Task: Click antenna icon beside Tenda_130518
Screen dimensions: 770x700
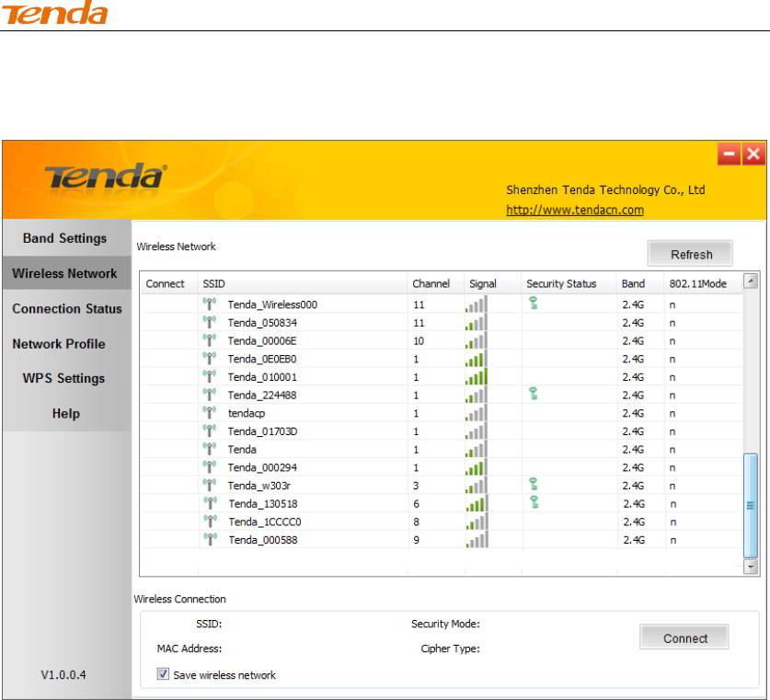Action: tap(210, 504)
